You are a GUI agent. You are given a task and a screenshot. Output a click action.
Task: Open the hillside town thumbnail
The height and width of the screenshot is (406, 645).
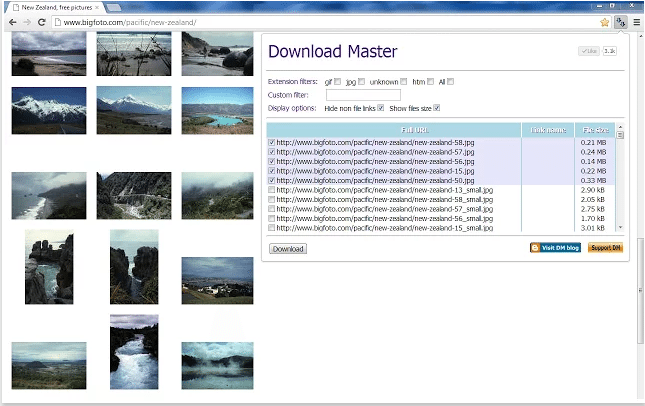[217, 281]
